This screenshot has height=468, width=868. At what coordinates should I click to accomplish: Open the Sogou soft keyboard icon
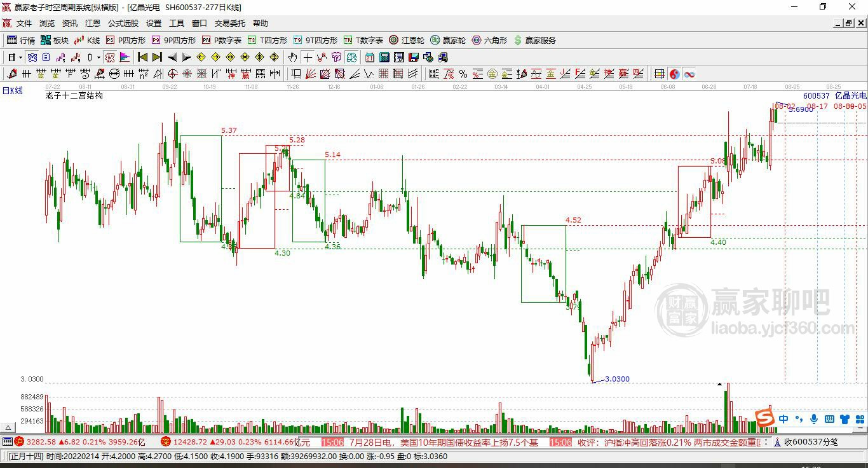[x=829, y=419]
